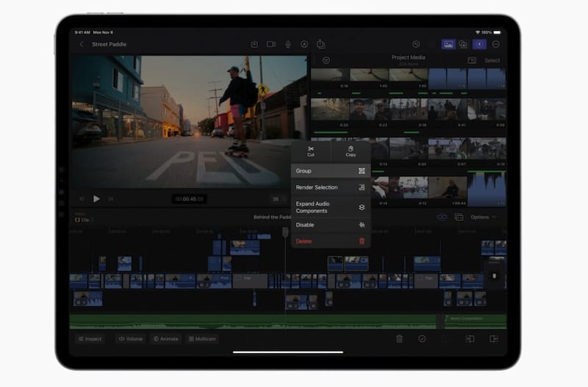Tap the trash icon in bottom toolbar
The image size is (588, 387).
coord(399,339)
